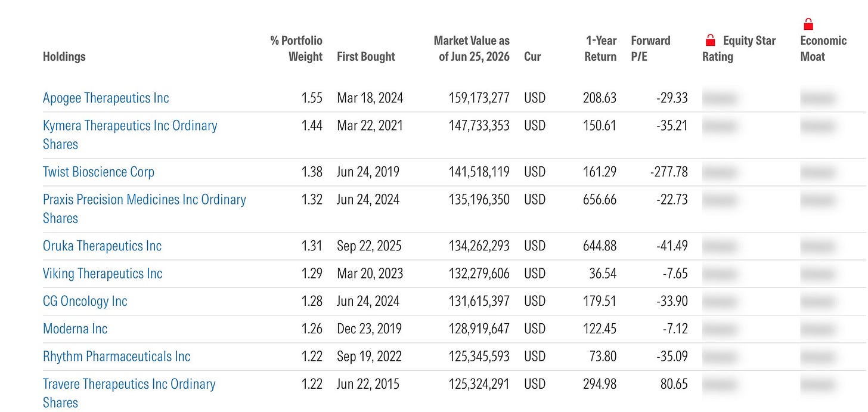Open the Oruka Therapeutics Inc link
Screen dimensions: 868x412
click(x=102, y=246)
